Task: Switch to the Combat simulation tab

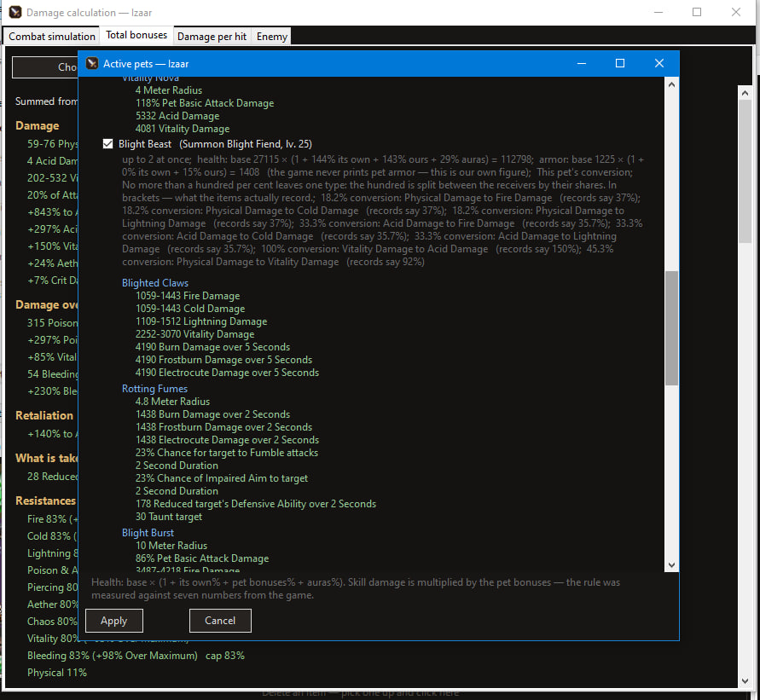Action: [52, 37]
